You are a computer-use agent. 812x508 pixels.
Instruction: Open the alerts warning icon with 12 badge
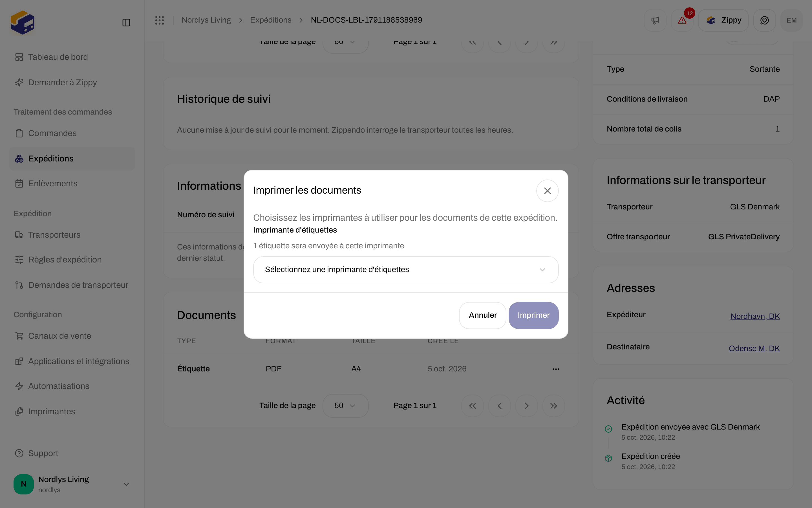click(682, 20)
